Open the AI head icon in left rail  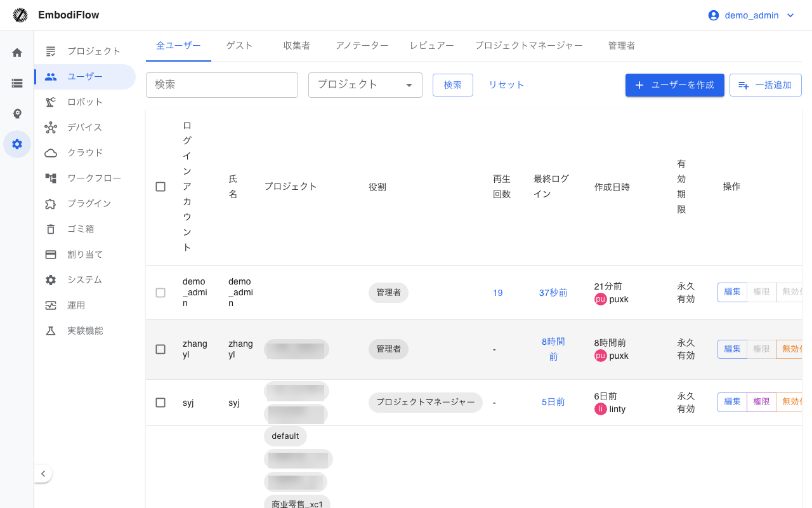17,114
